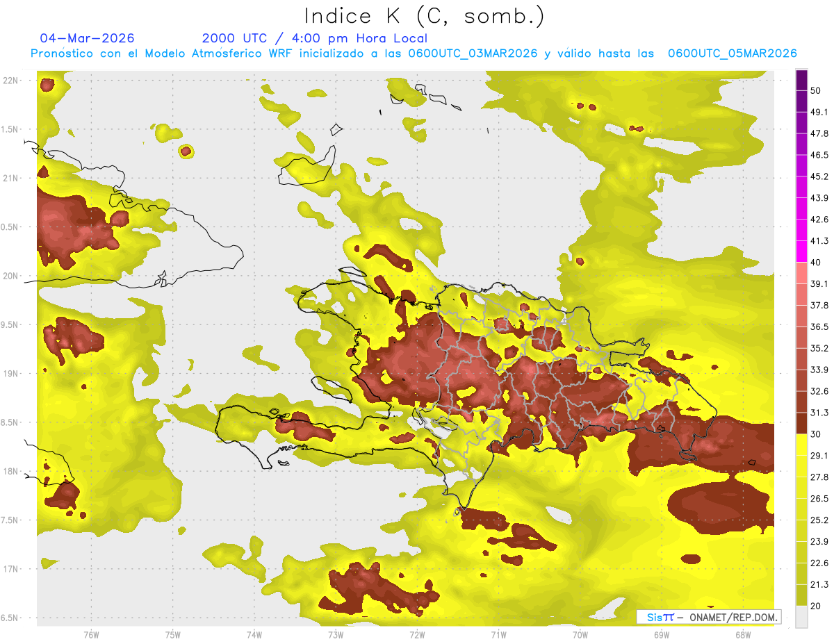This screenshot has width=834, height=644.
Task: Click the longitude label "76W"
Action: click(91, 635)
